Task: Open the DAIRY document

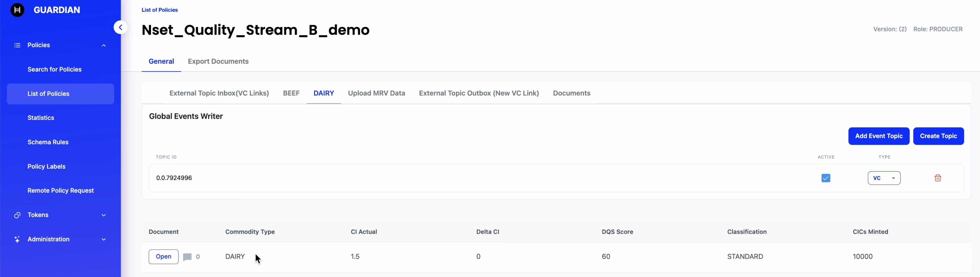Action: tap(163, 257)
